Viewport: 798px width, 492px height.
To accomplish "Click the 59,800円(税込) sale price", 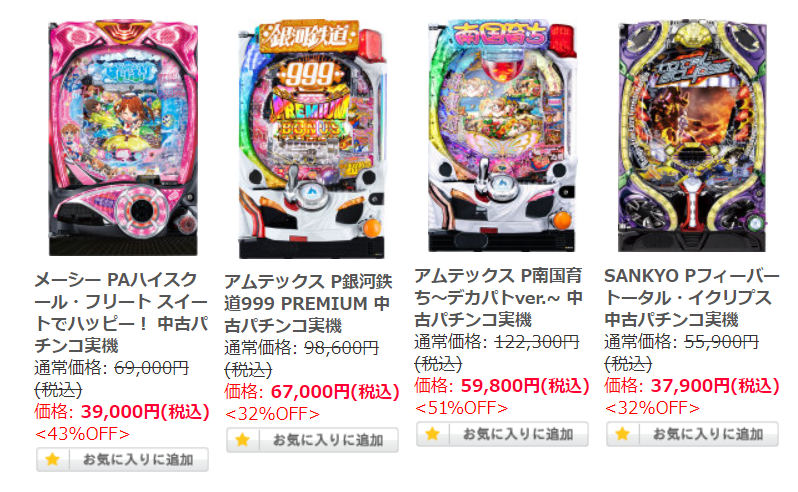I will [525, 386].
